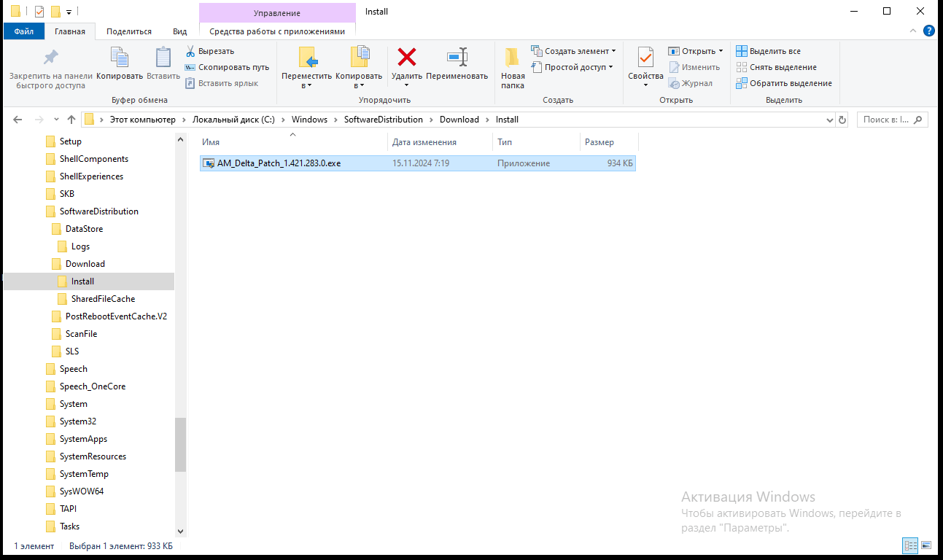Open the address bar history dropdown
Viewport: 943px width, 560px height.
(830, 119)
